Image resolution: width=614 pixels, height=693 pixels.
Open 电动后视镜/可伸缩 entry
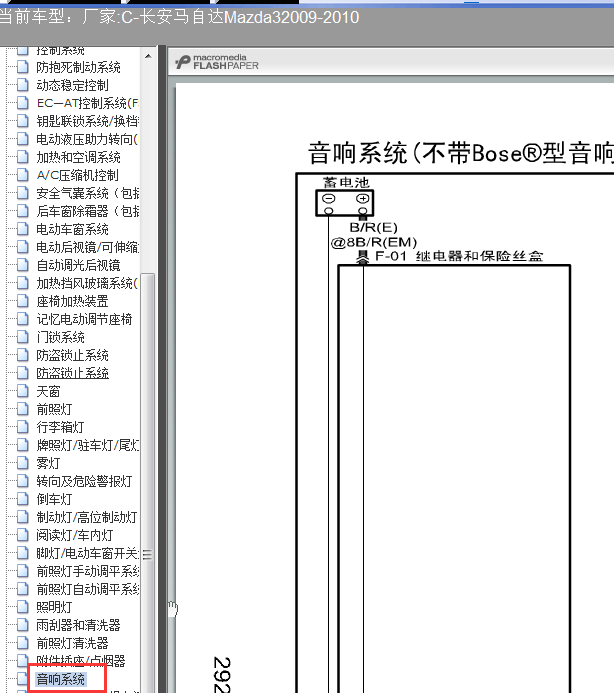[x=88, y=247]
